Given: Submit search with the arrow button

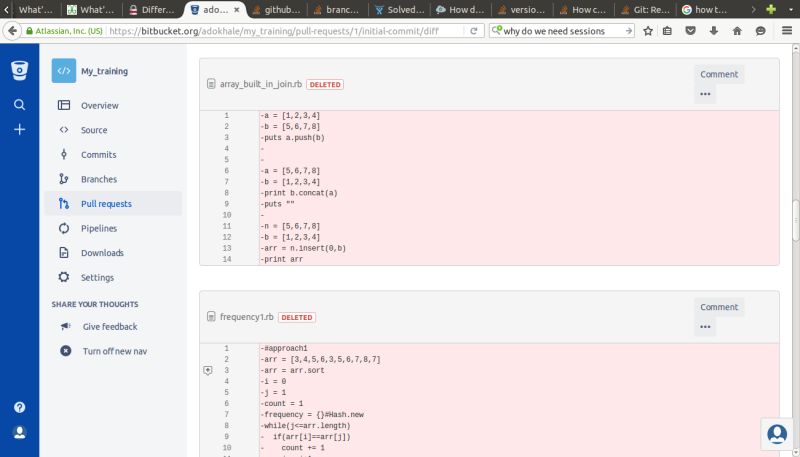Looking at the screenshot, I should [629, 31].
